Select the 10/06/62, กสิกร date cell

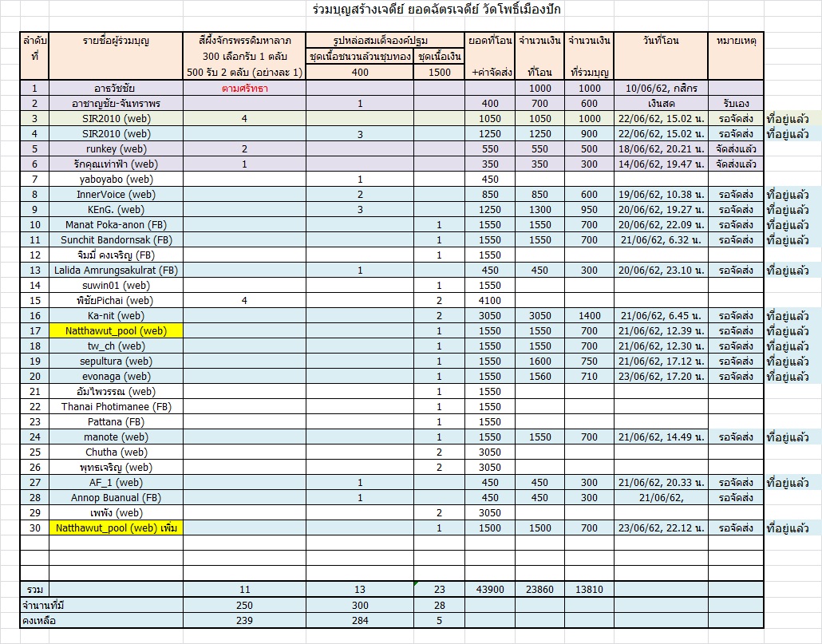coord(660,89)
